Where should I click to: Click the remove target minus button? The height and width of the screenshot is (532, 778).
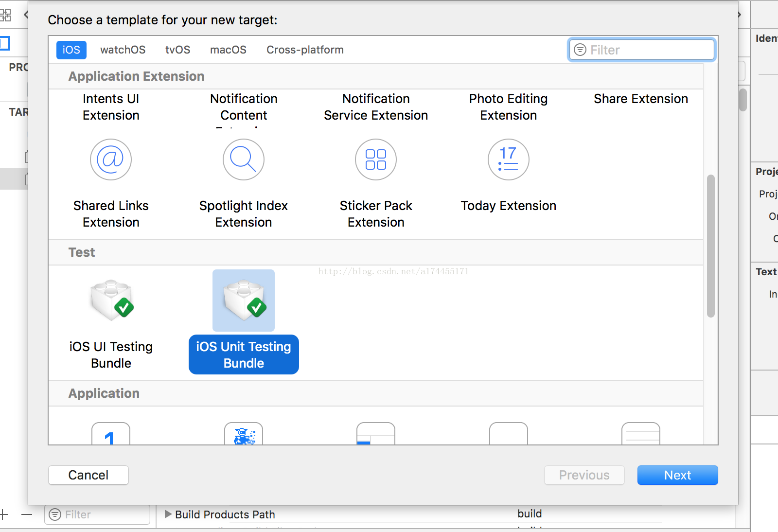pos(27,514)
